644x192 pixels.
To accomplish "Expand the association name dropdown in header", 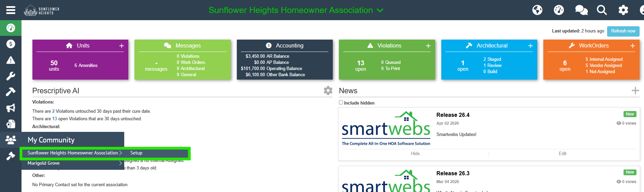I will pos(380,11).
